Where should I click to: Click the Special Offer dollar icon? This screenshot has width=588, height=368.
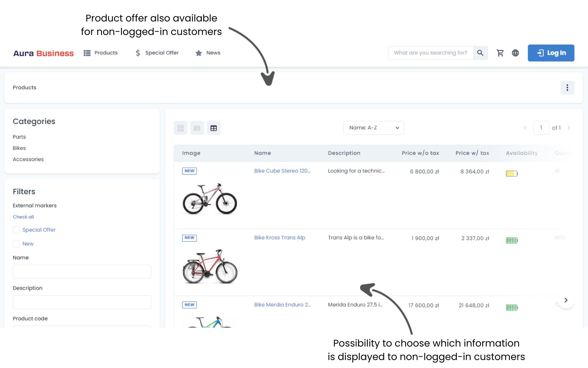pyautogui.click(x=138, y=53)
